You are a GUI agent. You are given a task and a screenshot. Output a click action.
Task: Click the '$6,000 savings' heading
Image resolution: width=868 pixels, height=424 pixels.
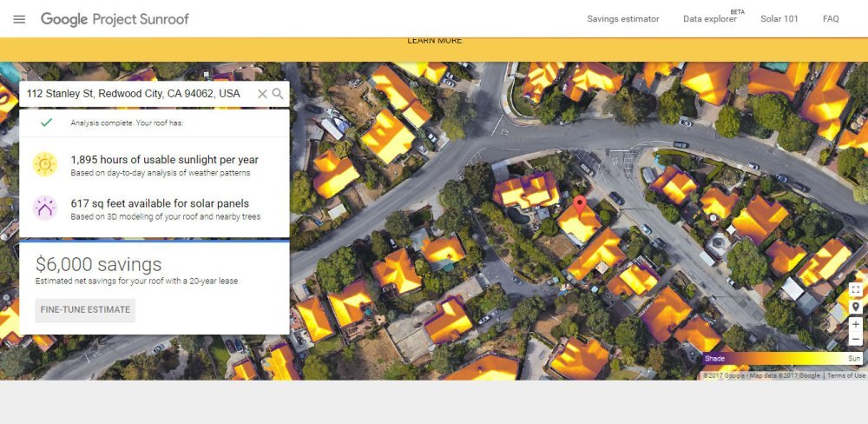coord(99,264)
